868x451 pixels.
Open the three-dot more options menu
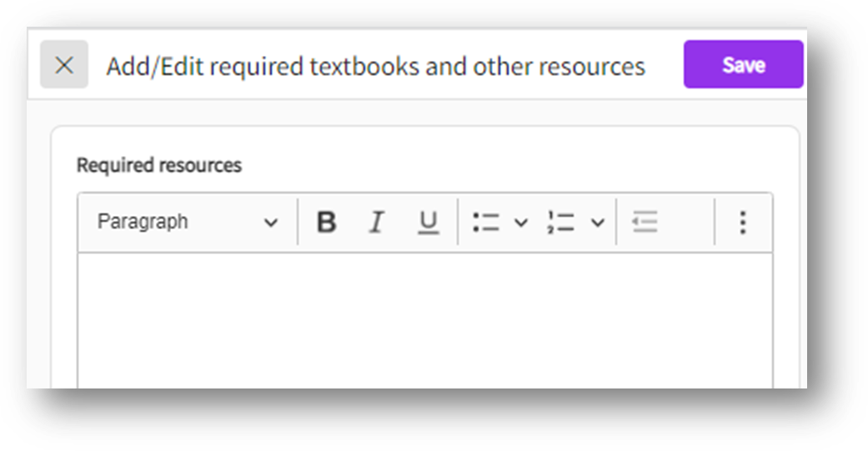(742, 223)
